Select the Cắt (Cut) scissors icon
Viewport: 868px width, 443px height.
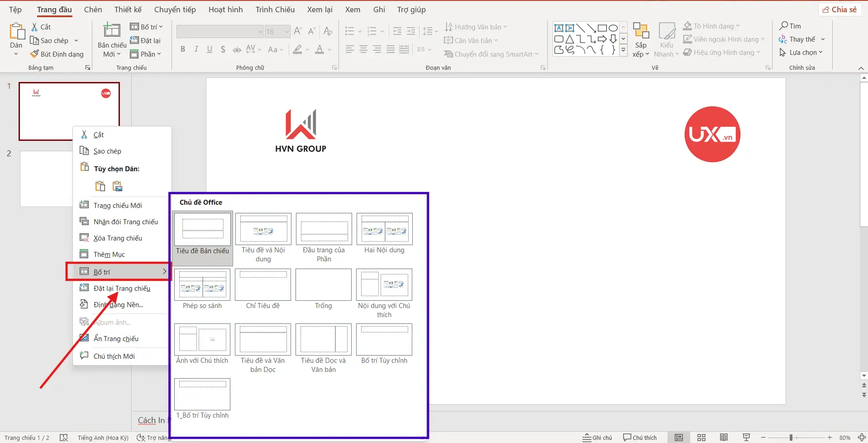(x=34, y=27)
